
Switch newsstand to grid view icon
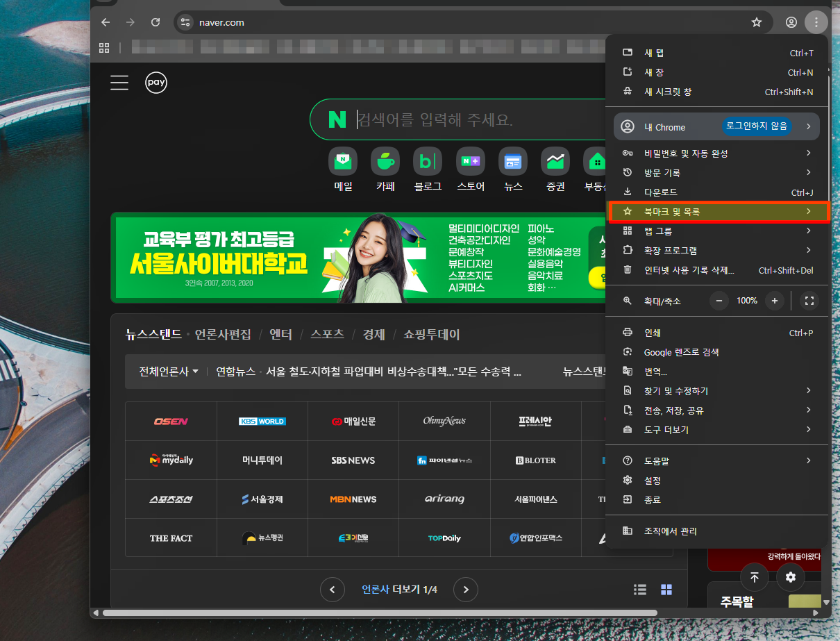[x=666, y=590]
